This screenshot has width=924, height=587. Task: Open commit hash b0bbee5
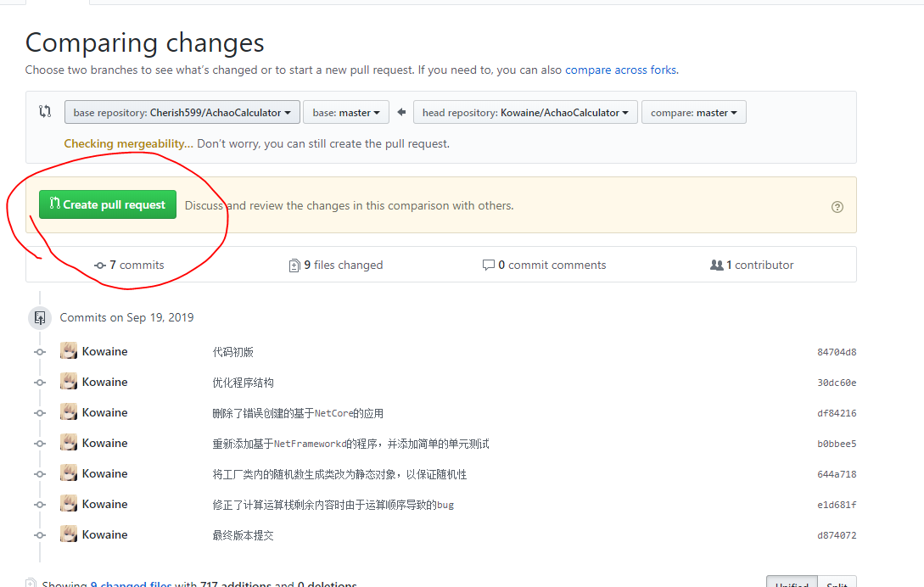coord(837,444)
